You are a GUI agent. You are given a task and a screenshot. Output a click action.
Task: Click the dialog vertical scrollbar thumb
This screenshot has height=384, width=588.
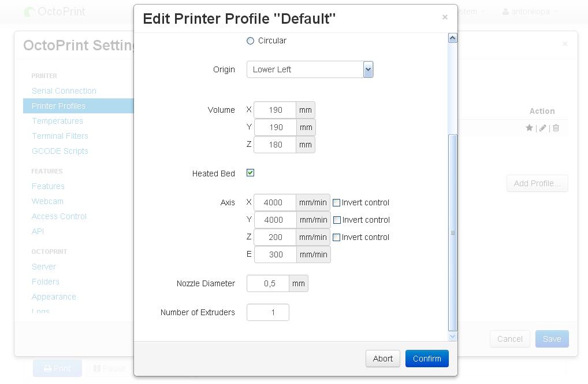pyautogui.click(x=453, y=232)
